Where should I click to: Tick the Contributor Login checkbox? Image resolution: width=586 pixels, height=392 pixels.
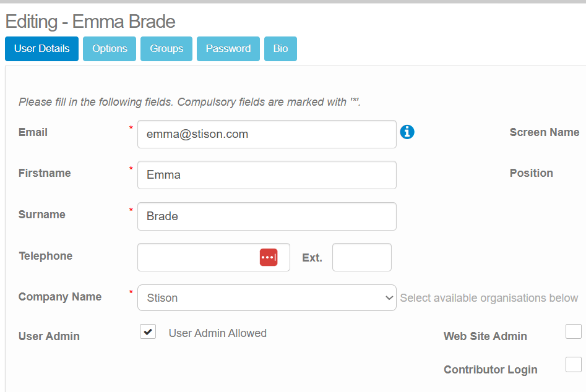[x=574, y=364]
